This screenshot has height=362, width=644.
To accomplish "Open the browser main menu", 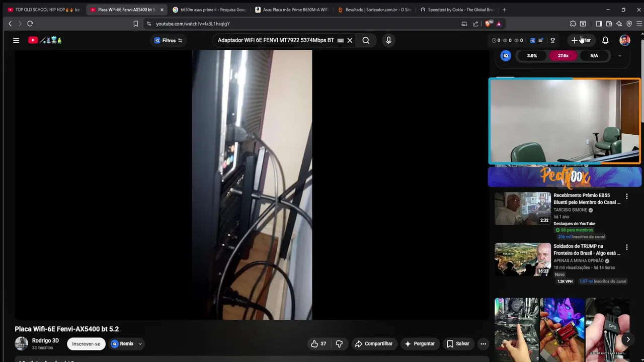I will [x=639, y=24].
